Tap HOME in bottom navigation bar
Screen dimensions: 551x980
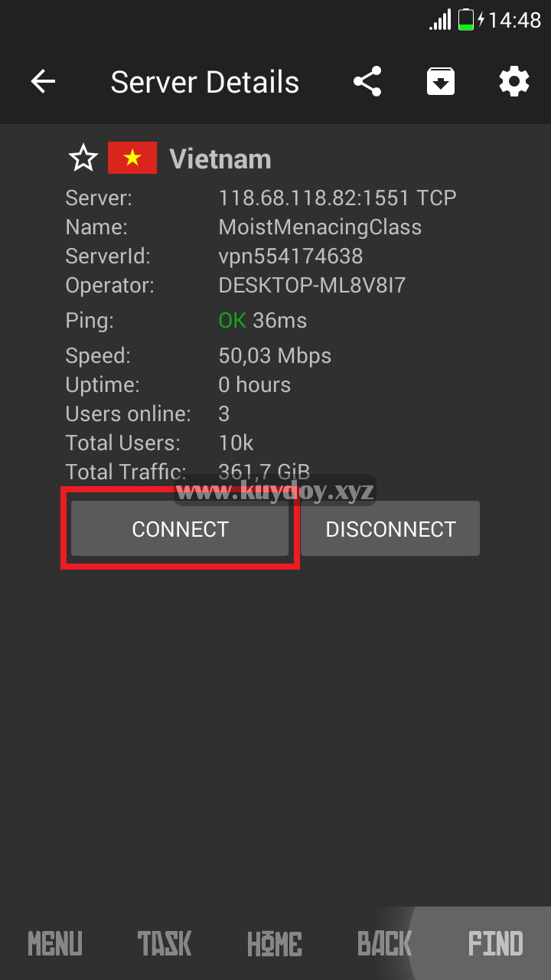[x=275, y=943]
